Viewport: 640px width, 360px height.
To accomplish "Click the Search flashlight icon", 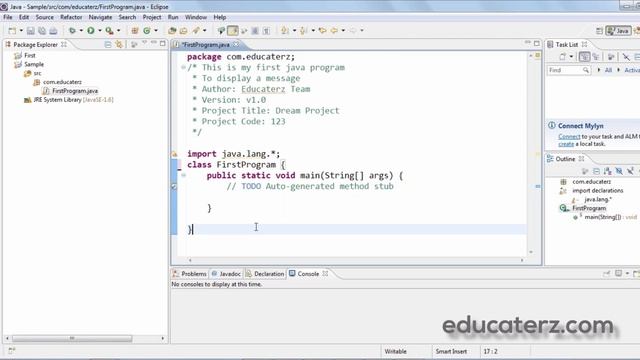I will click(x=196, y=31).
